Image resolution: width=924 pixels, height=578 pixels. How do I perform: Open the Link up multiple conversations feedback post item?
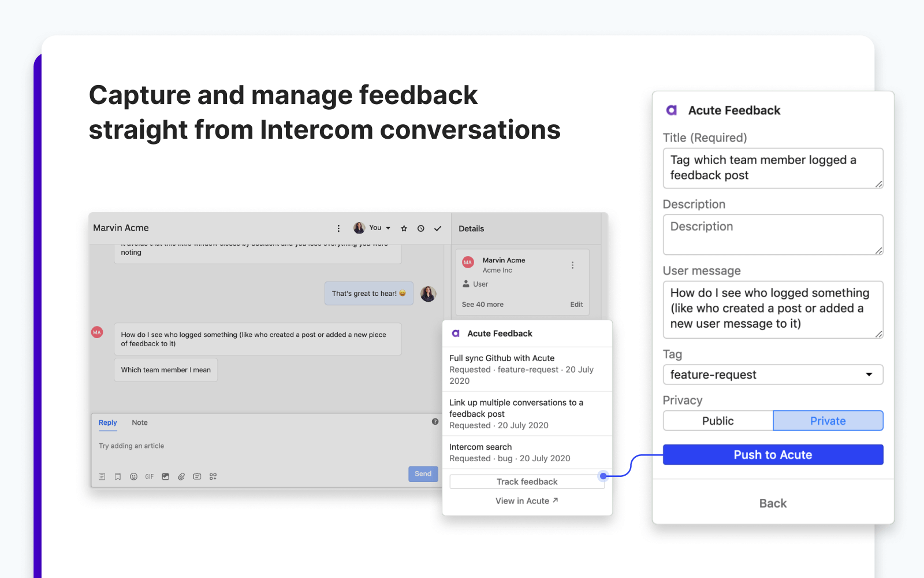tap(527, 414)
